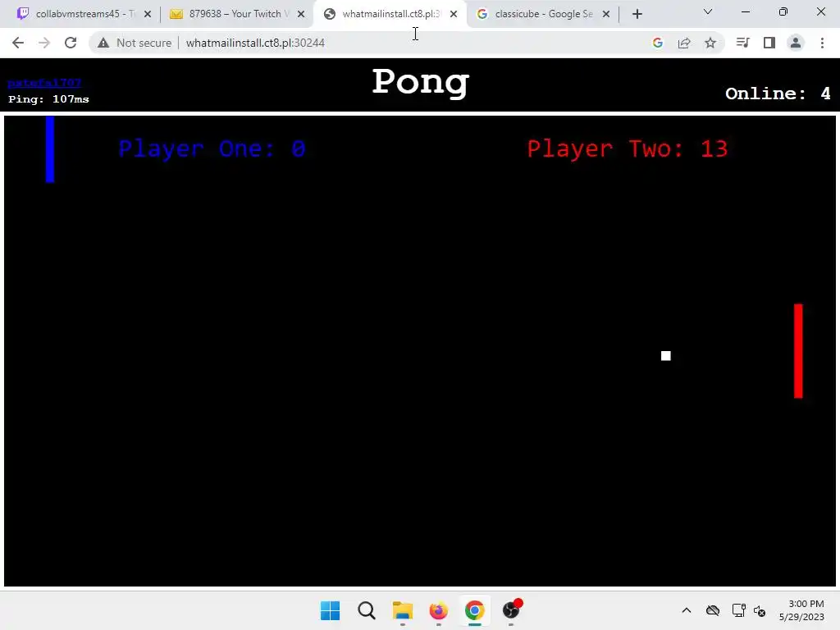This screenshot has height=630, width=840.
Task: Click the username link above Ping
Action: click(44, 83)
